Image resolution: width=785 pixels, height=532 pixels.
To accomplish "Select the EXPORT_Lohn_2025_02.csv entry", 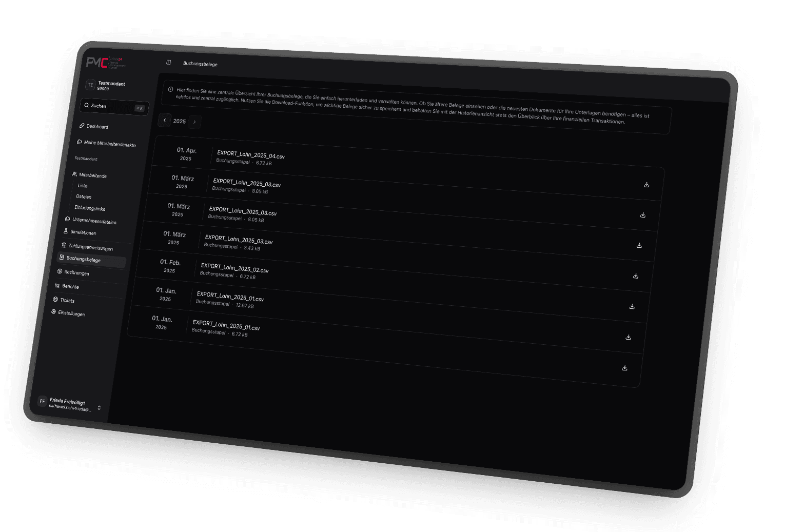I will click(234, 269).
